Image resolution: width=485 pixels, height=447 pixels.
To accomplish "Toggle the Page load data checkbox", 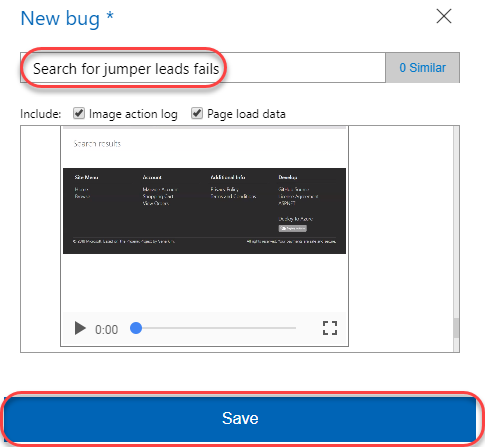I will pos(197,113).
